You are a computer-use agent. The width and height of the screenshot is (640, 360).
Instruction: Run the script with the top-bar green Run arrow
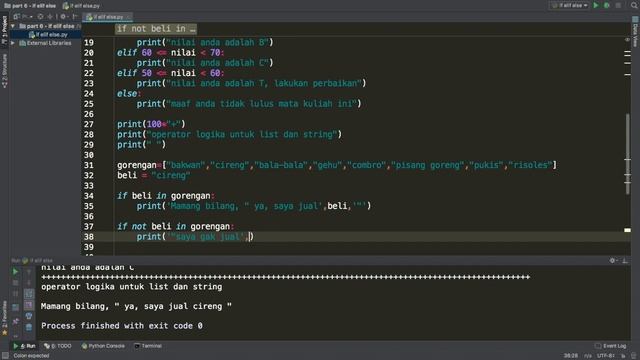pyautogui.click(x=596, y=5)
